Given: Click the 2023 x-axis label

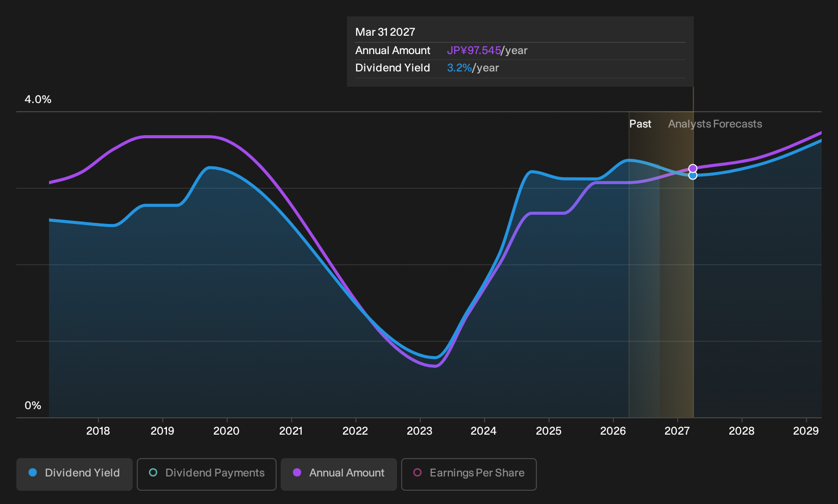Looking at the screenshot, I should (x=420, y=431).
